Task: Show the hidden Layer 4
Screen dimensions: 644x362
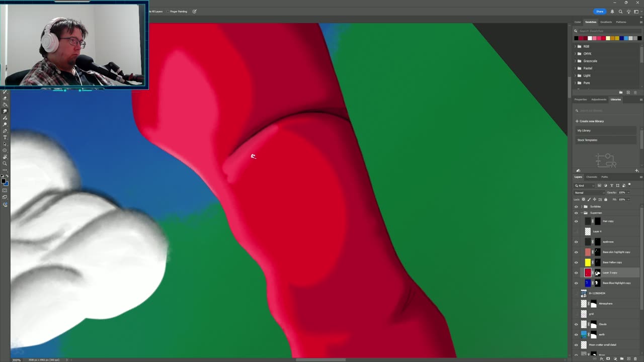Action: click(577, 231)
